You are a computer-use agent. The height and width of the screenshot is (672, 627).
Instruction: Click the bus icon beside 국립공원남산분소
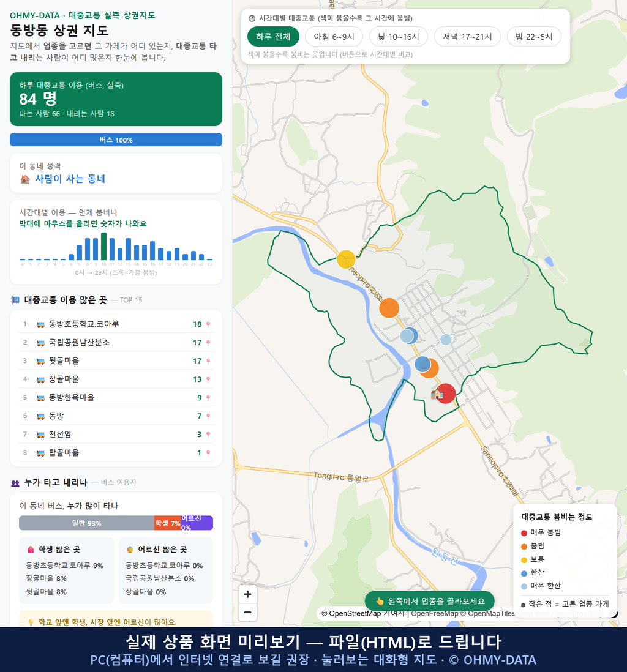coord(41,343)
